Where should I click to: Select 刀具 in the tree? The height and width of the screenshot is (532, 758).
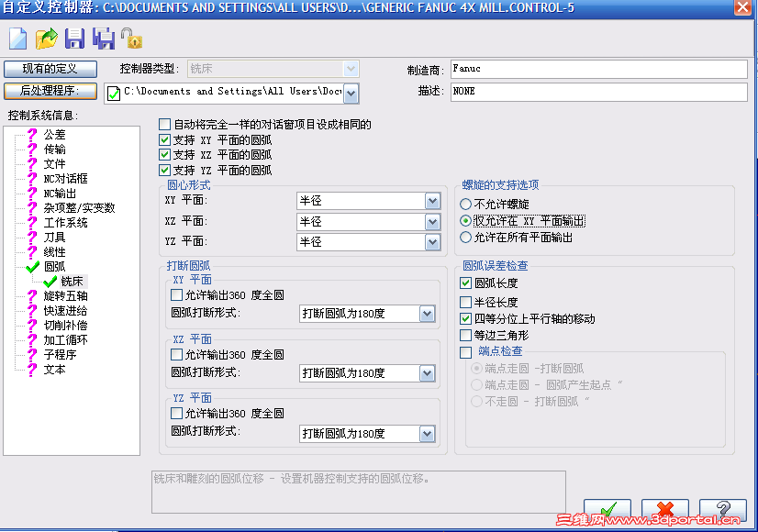pos(54,238)
